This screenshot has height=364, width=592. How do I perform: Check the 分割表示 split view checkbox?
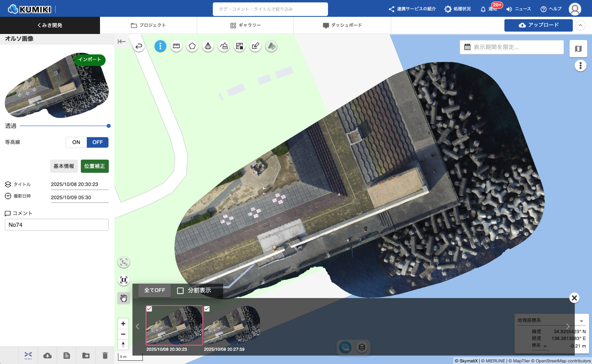pos(180,290)
